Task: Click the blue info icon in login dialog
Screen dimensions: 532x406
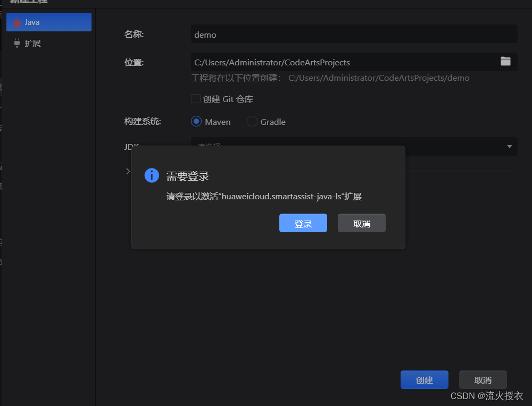Action: [152, 175]
